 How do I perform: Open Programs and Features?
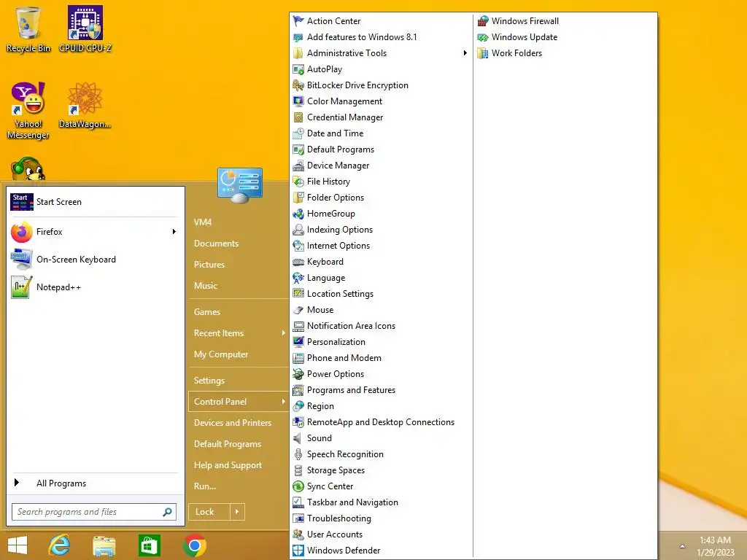(x=351, y=390)
